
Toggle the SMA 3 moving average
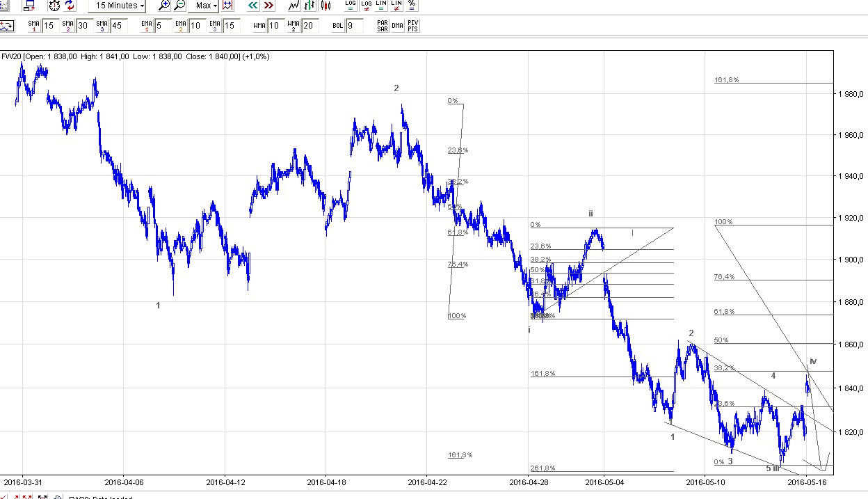(102, 26)
